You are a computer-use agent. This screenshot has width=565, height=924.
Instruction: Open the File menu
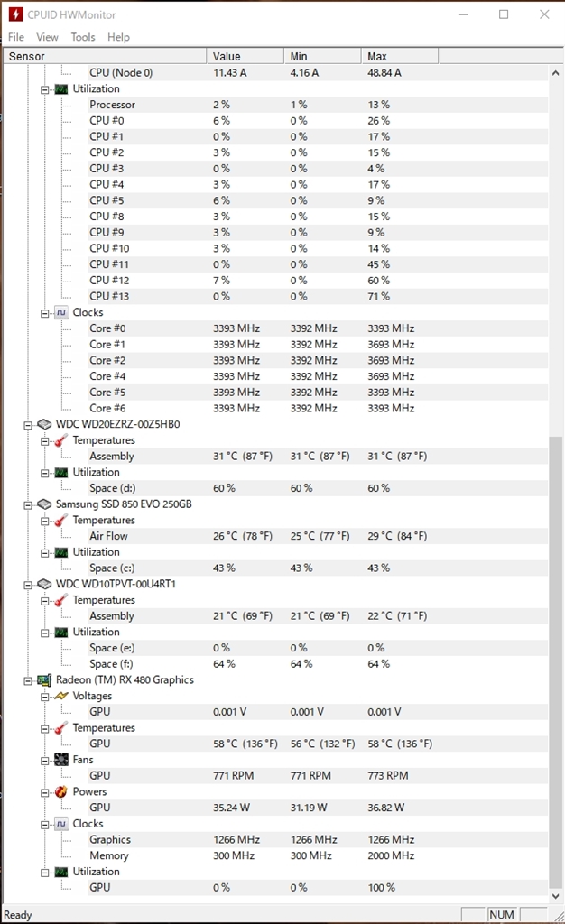pyautogui.click(x=16, y=37)
